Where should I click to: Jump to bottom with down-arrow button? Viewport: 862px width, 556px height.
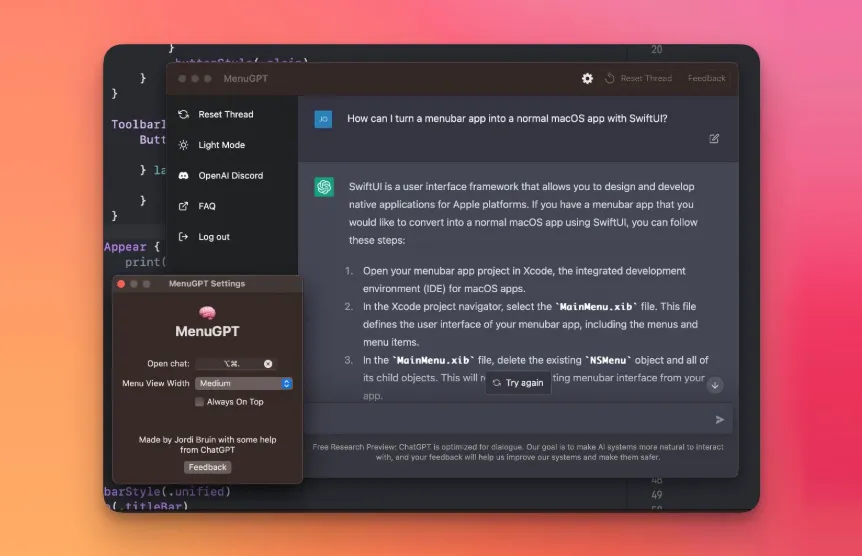tap(715, 385)
